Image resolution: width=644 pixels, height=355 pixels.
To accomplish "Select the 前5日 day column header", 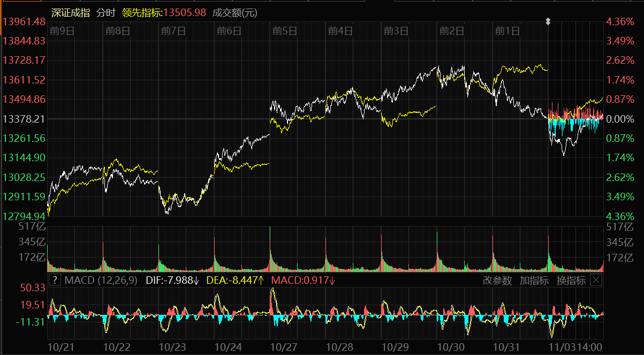I will tap(284, 31).
